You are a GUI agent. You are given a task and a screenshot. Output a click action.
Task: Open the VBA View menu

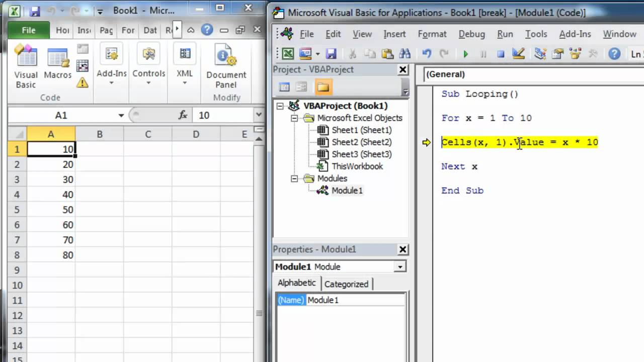click(x=362, y=34)
